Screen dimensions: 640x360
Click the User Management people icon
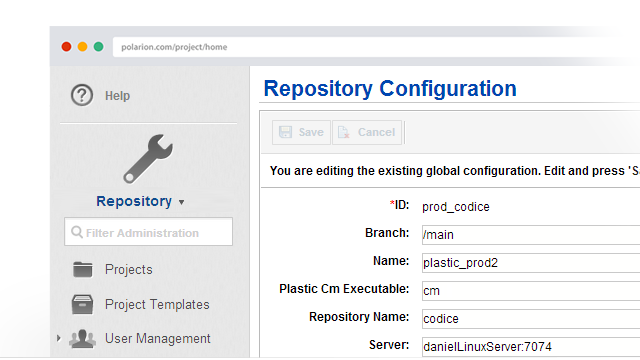tap(82, 339)
